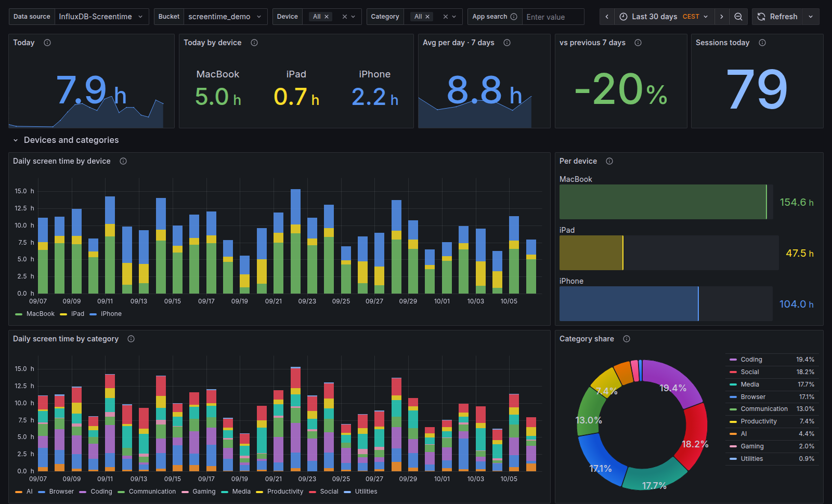Click the MacBook bar in Per device panel

coord(663,202)
